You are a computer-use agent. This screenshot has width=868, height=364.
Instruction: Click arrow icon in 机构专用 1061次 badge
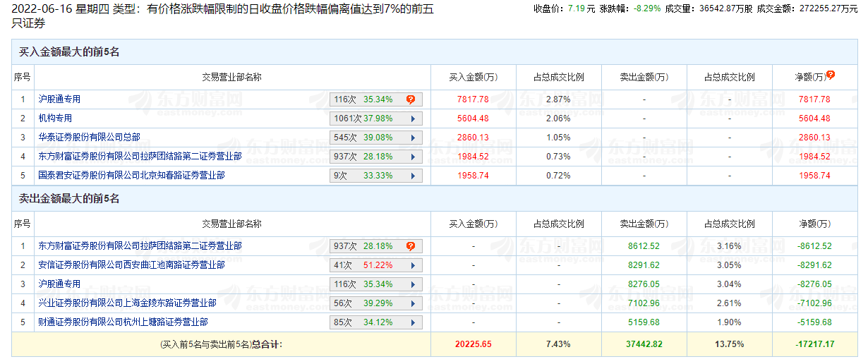point(411,119)
